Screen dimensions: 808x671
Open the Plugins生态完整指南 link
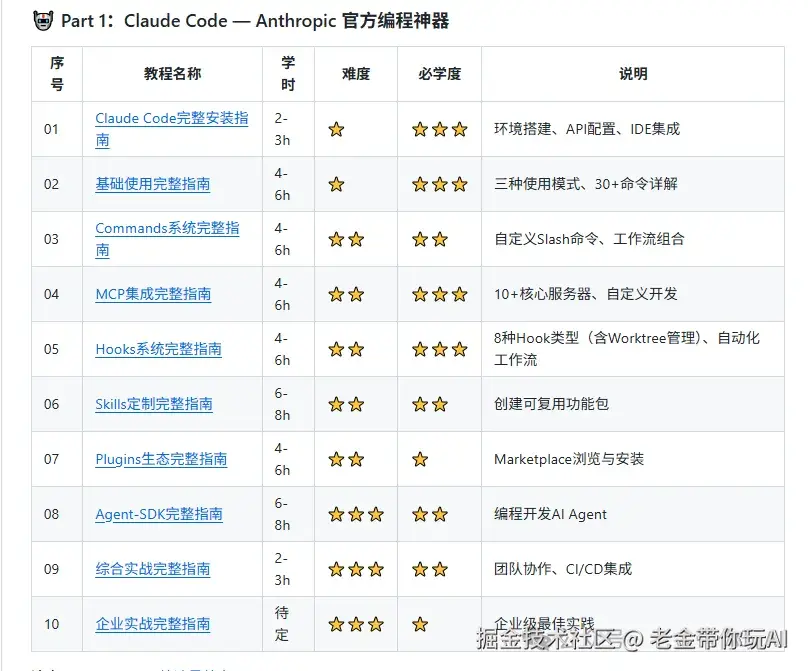[161, 459]
